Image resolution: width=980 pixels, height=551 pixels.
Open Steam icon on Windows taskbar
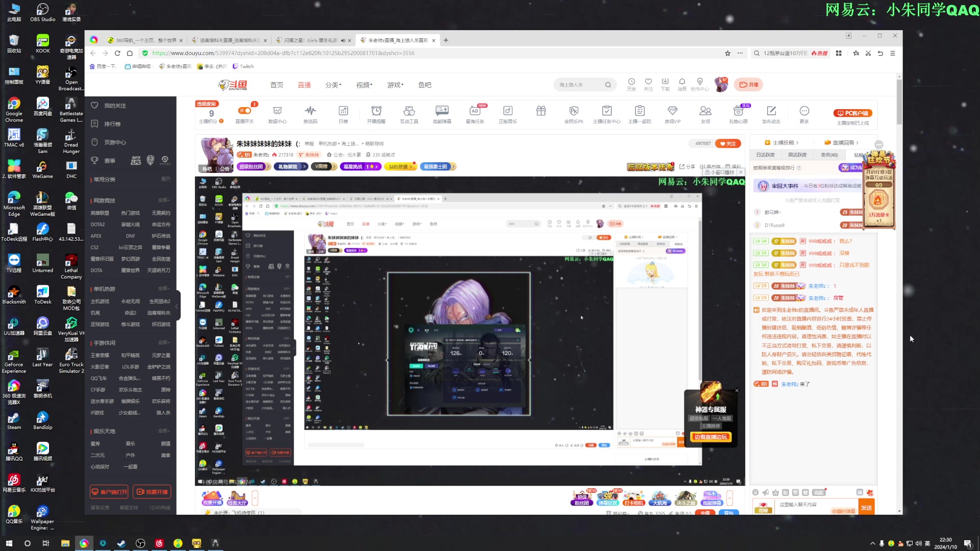coord(121,543)
